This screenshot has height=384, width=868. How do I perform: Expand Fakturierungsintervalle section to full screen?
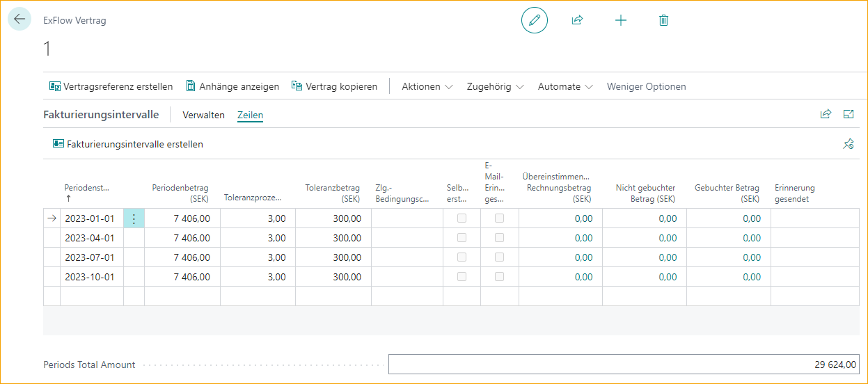point(849,114)
